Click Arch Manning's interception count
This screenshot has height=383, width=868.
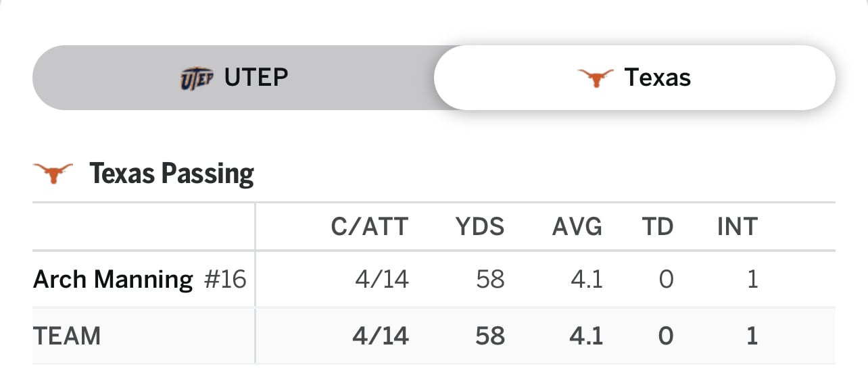pyautogui.click(x=752, y=279)
